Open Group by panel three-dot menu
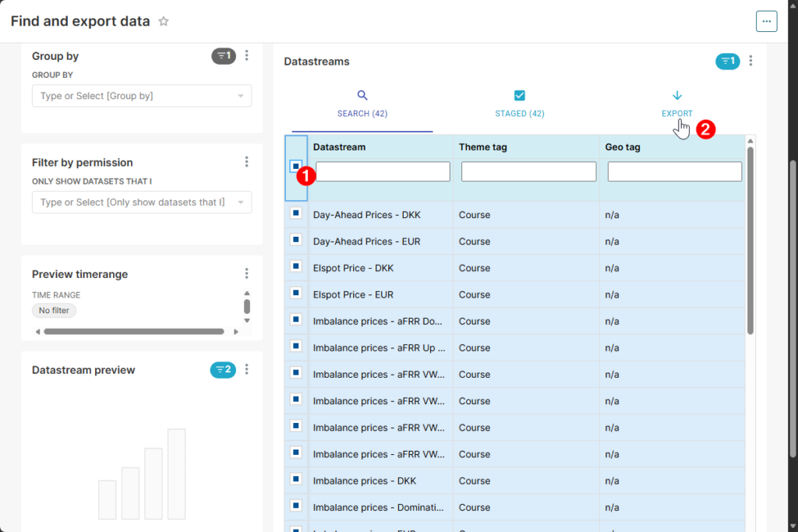 coord(247,55)
